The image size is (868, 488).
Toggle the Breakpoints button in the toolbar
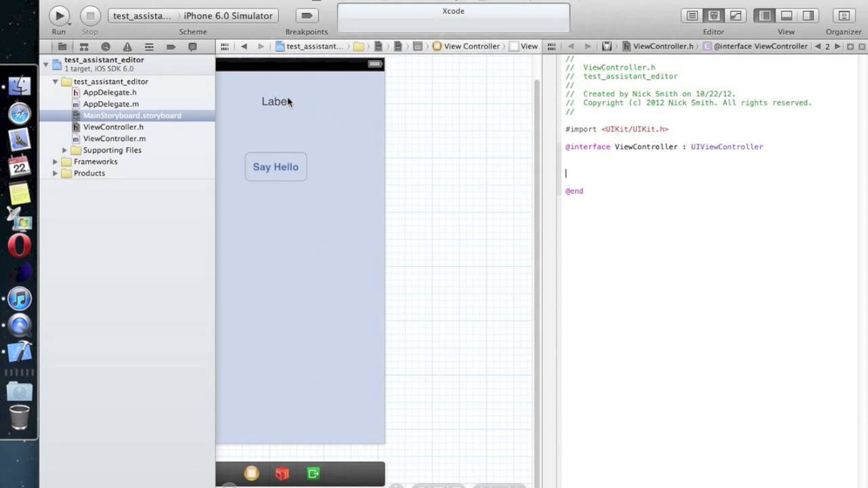307,16
